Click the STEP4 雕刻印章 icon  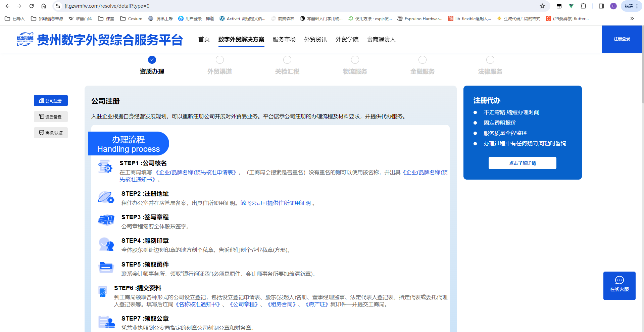[x=106, y=244]
